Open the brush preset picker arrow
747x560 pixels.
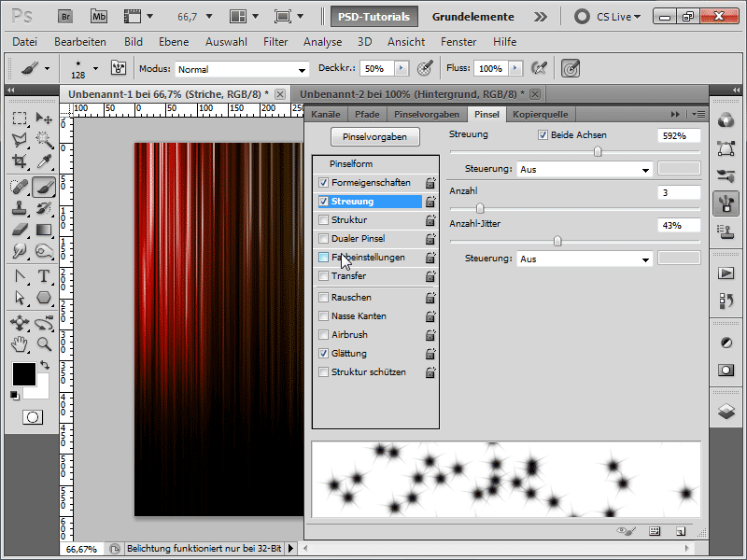pyautogui.click(x=96, y=68)
